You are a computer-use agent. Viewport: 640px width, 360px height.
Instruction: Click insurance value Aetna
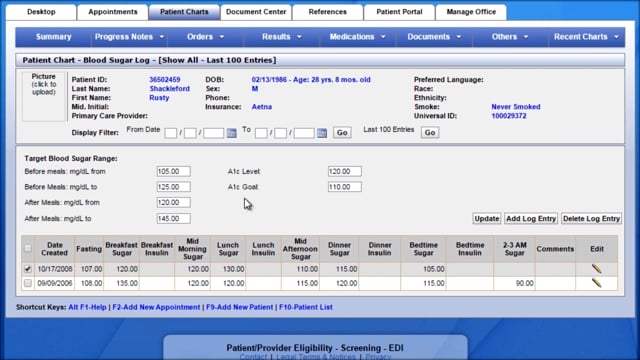[x=262, y=107]
